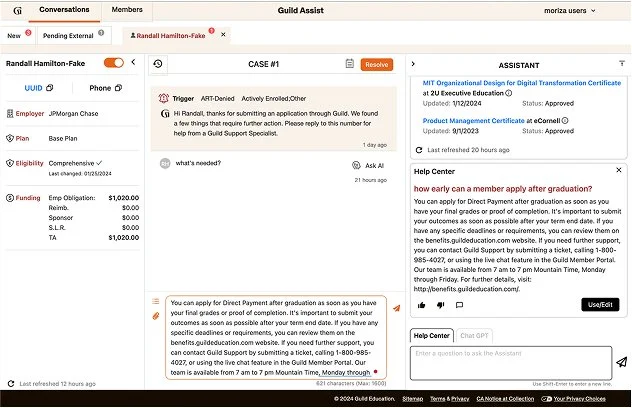Click the Assistant question input field
This screenshot has width=632, height=408.
511,363
